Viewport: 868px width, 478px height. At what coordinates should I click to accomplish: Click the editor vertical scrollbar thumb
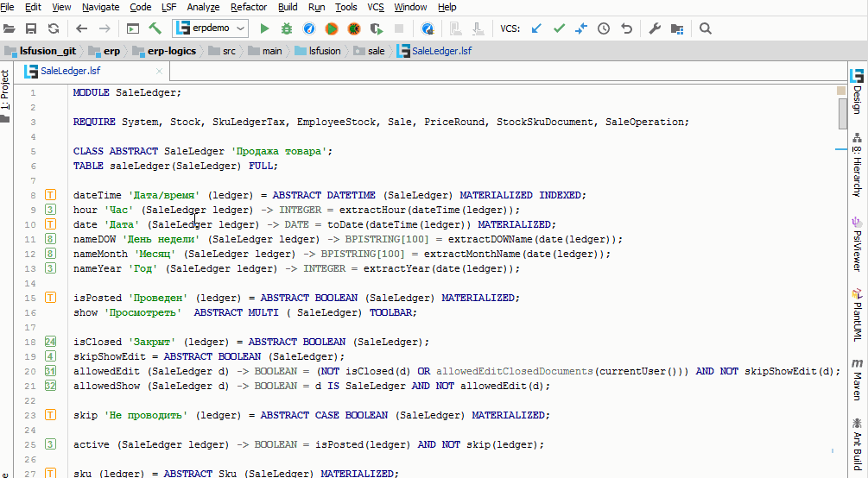[843, 113]
